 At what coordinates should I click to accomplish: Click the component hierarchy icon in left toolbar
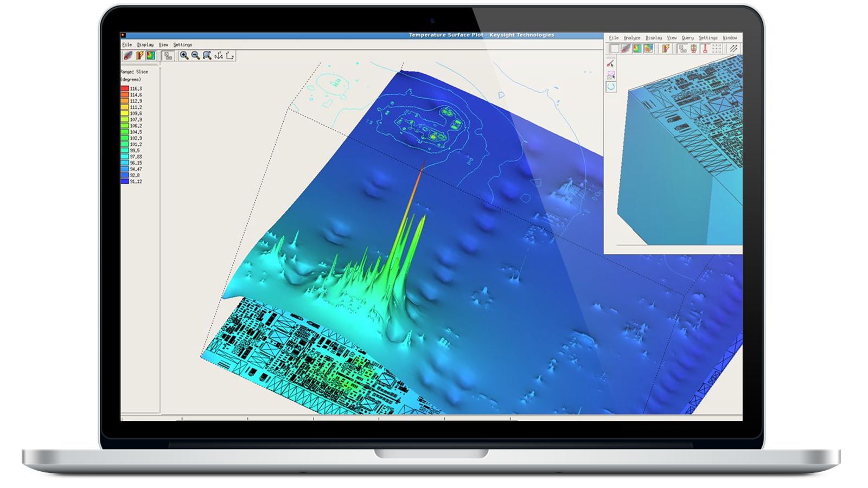coord(168,55)
